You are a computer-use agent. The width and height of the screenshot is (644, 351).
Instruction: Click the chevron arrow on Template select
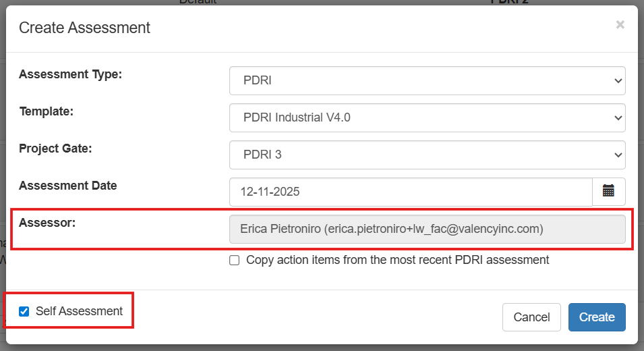(x=618, y=117)
